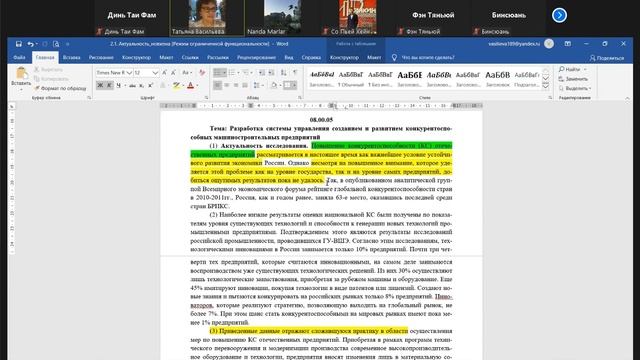640x360 pixels.
Task: Click the borders icon
Action: pos(288,85)
